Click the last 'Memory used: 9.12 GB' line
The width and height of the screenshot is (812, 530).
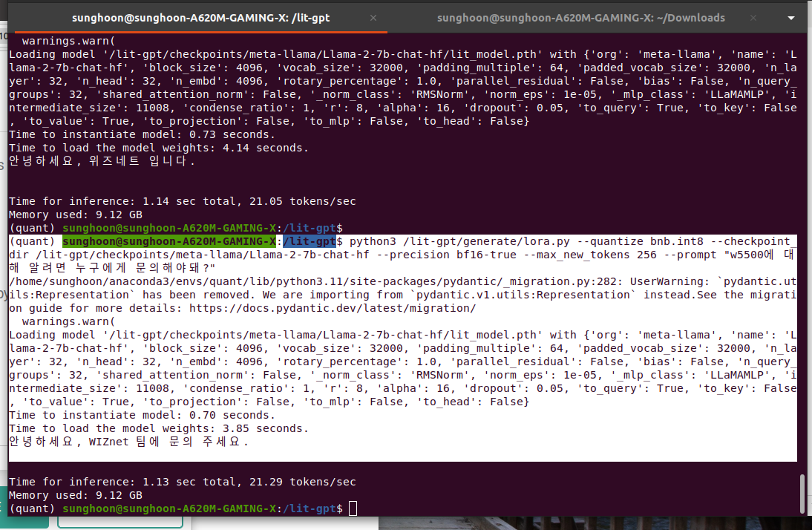75,495
